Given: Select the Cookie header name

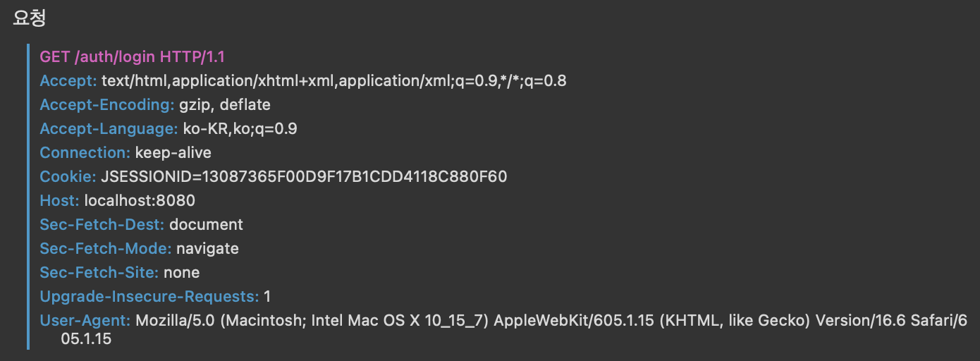Looking at the screenshot, I should tap(68, 177).
